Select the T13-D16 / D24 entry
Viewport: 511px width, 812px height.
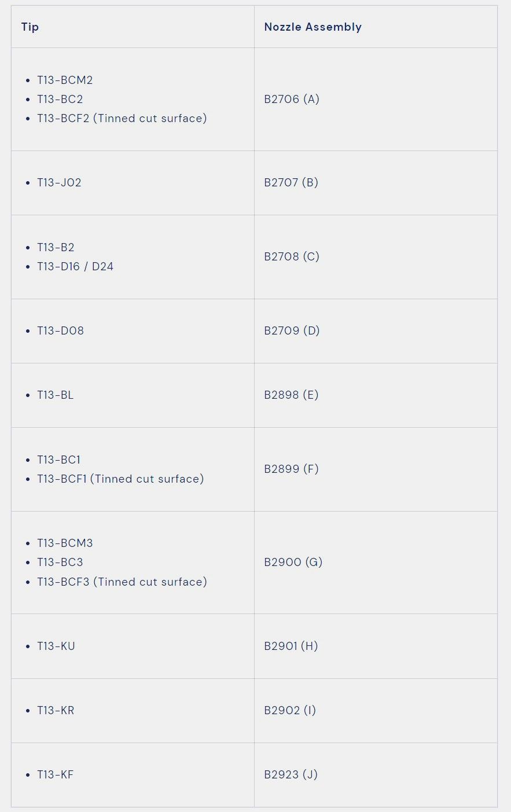tap(75, 266)
